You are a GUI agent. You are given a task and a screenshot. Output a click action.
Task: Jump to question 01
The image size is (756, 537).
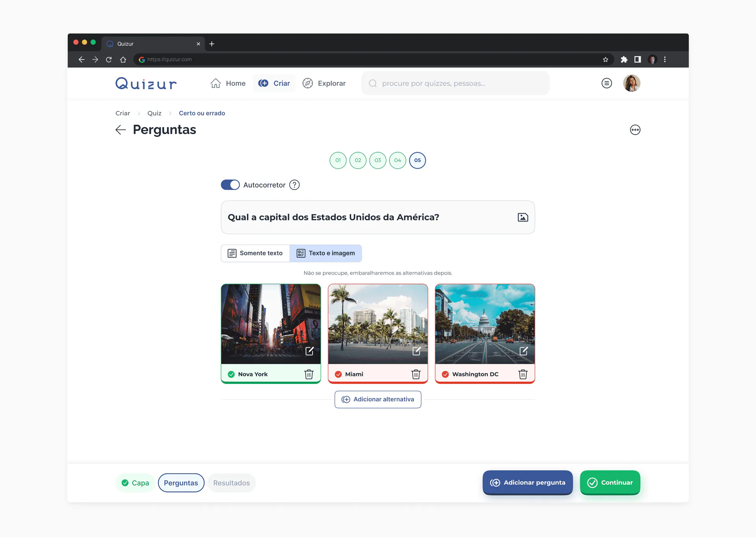tap(338, 160)
